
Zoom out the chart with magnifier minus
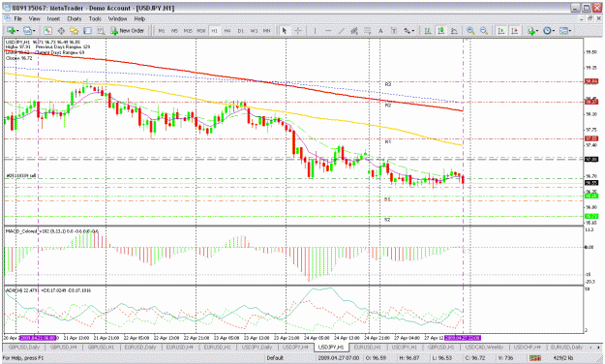[x=484, y=30]
